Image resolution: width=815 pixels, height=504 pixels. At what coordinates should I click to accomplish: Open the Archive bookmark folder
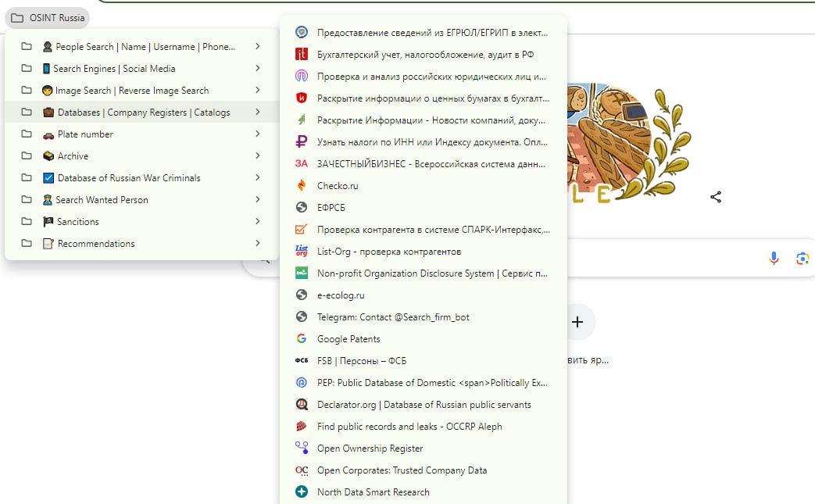pyautogui.click(x=73, y=156)
